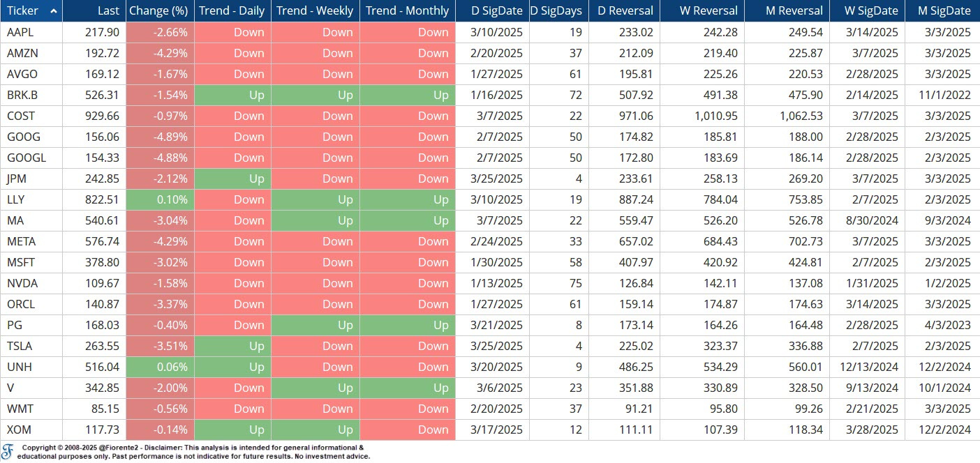Select the UNH ticker cell
This screenshot has width=980, height=463.
[x=31, y=367]
